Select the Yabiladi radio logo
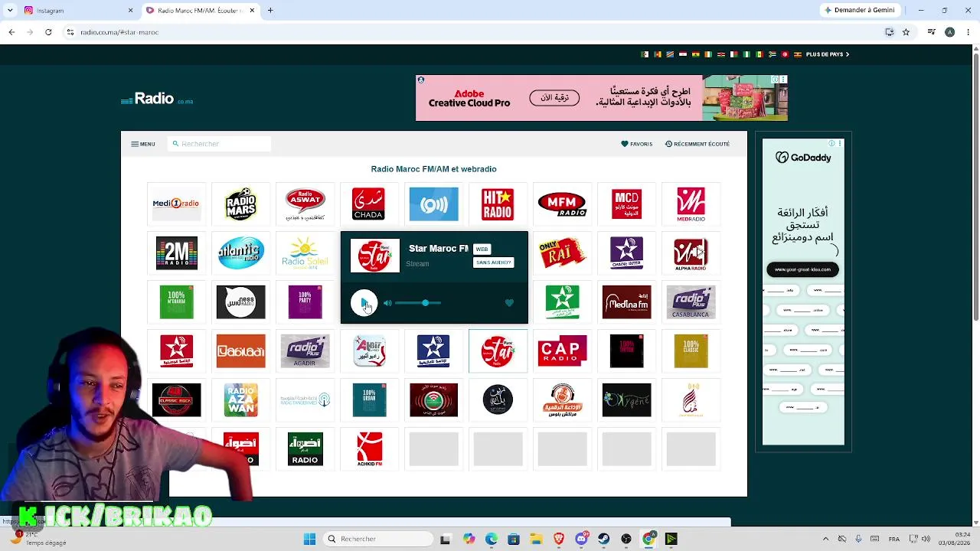980x551 pixels. (240, 350)
